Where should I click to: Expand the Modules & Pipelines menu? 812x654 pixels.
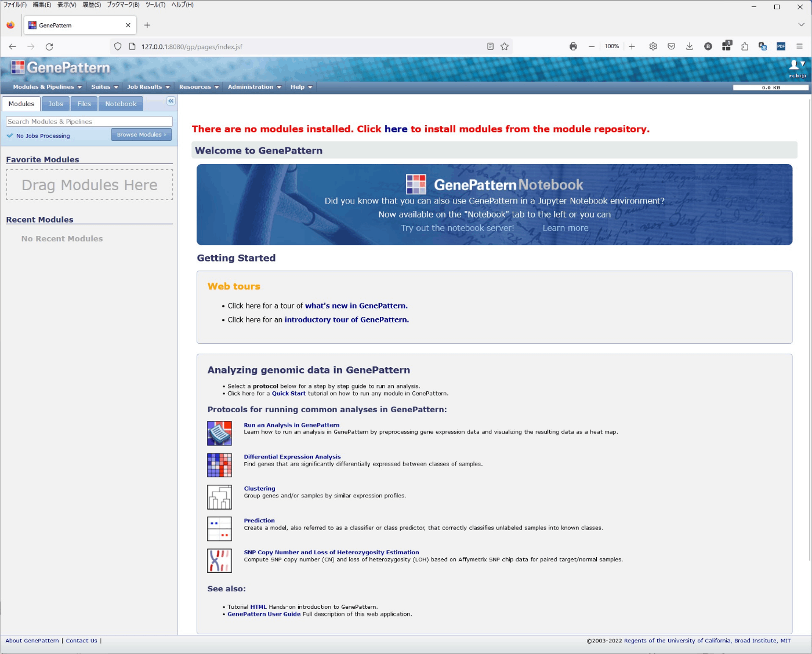tap(47, 87)
